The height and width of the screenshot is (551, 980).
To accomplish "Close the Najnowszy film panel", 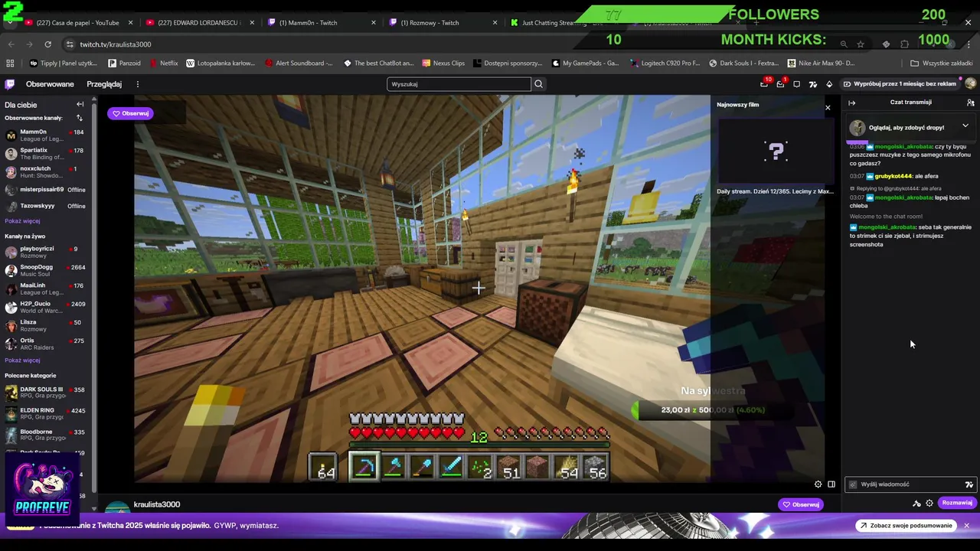I will tap(828, 108).
